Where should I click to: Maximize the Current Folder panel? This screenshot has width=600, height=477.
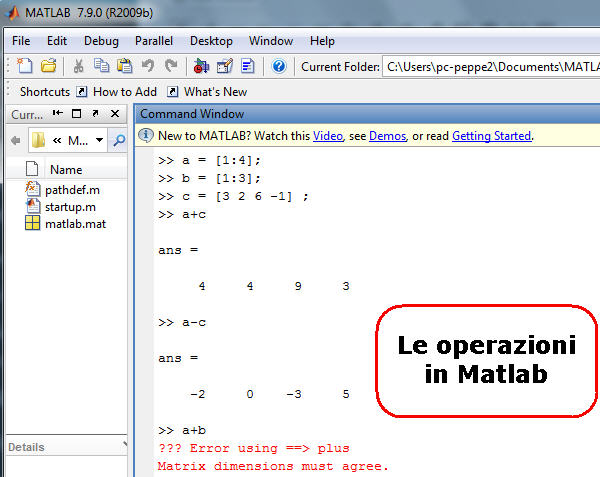point(77,113)
